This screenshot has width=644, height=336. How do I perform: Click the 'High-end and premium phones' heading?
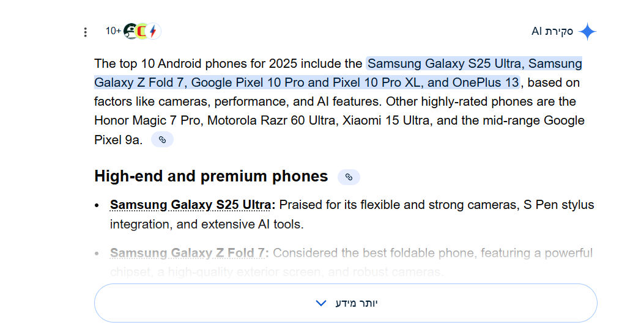[211, 177]
